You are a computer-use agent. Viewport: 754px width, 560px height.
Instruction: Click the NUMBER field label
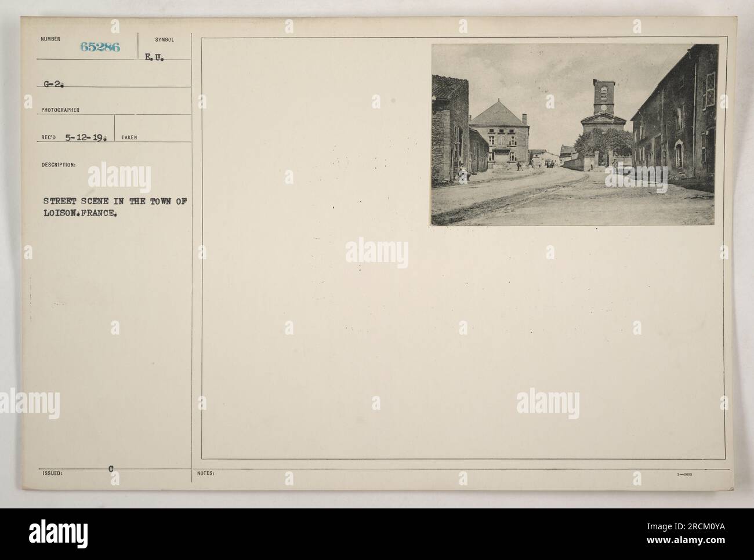(x=52, y=40)
